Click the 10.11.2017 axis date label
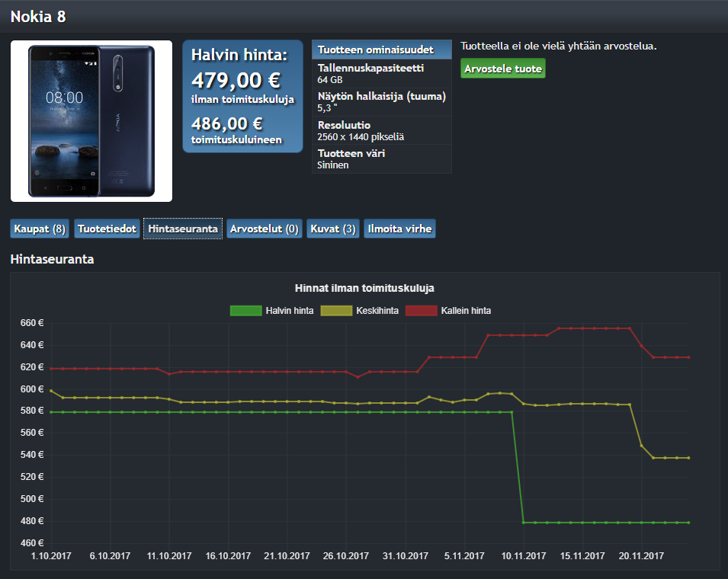This screenshot has height=579, width=728. 524,556
